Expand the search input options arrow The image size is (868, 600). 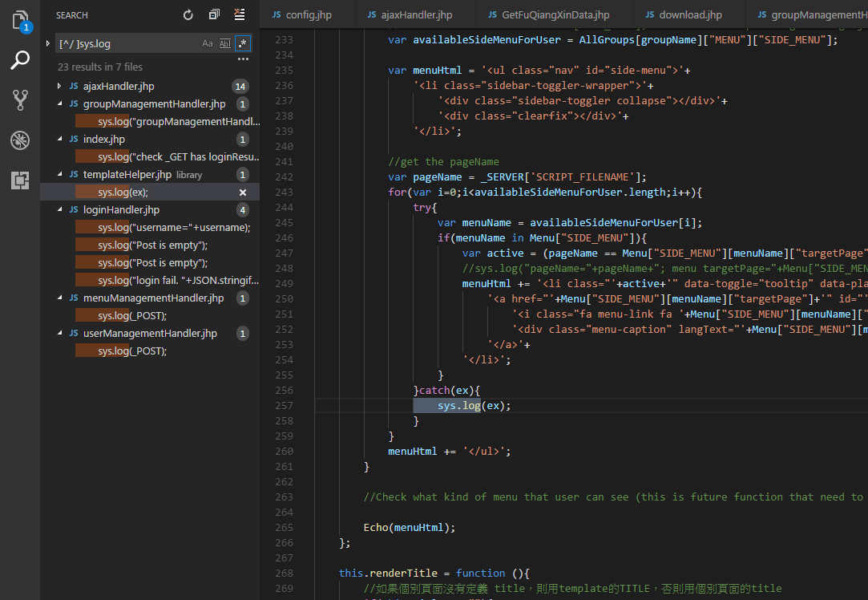point(49,43)
